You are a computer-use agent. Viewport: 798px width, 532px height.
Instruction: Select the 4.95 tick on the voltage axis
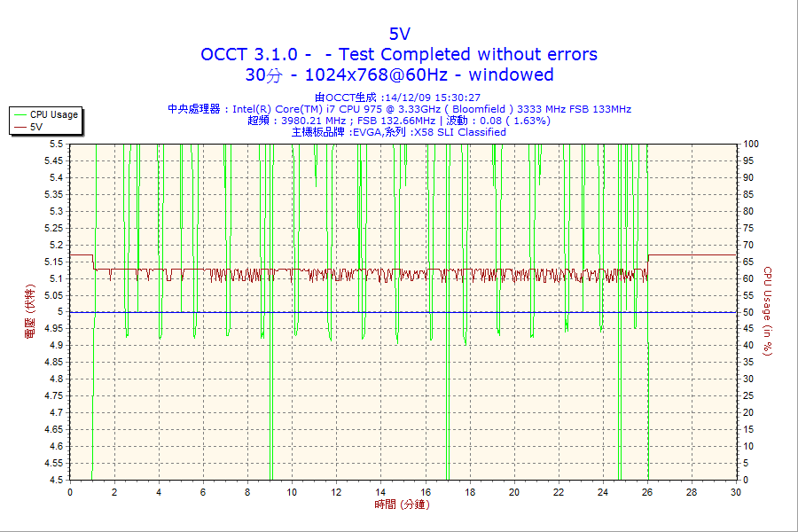[x=54, y=328]
